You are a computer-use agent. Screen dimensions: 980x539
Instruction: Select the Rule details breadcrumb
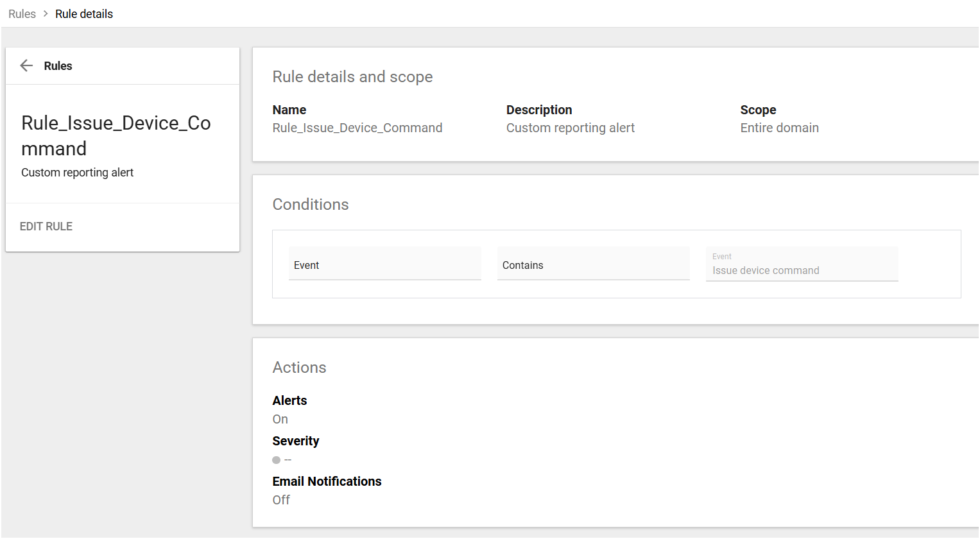[84, 14]
